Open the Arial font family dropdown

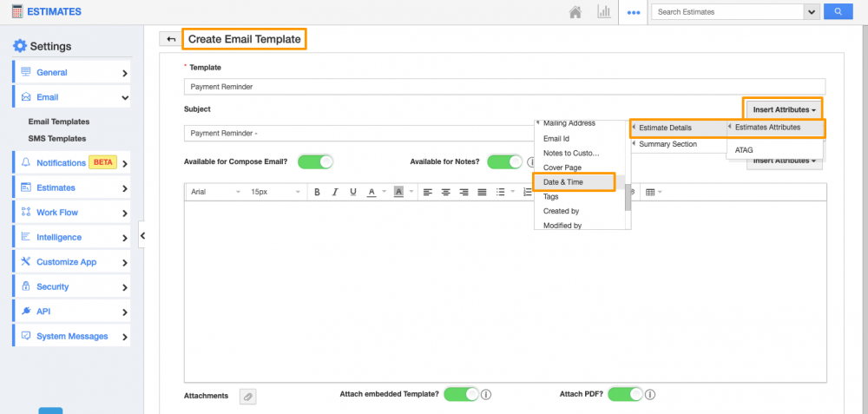214,192
